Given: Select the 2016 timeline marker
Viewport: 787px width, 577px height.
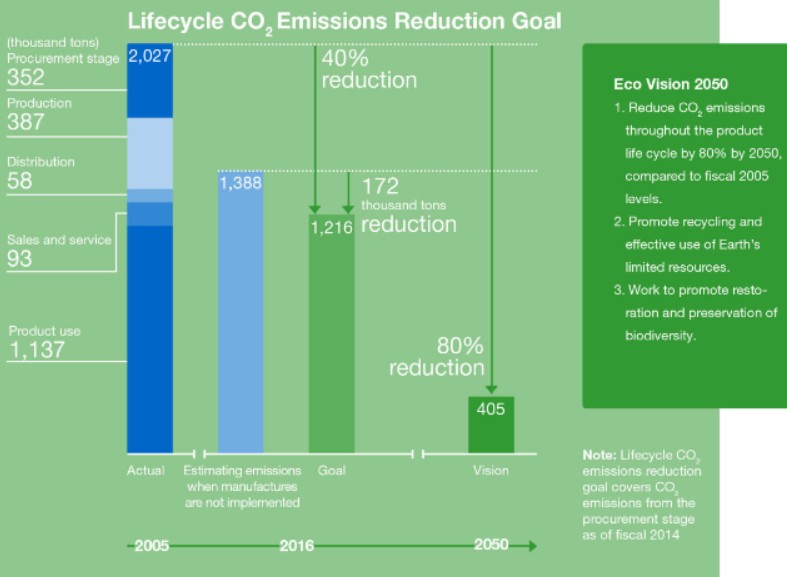Looking at the screenshot, I should point(296,546).
